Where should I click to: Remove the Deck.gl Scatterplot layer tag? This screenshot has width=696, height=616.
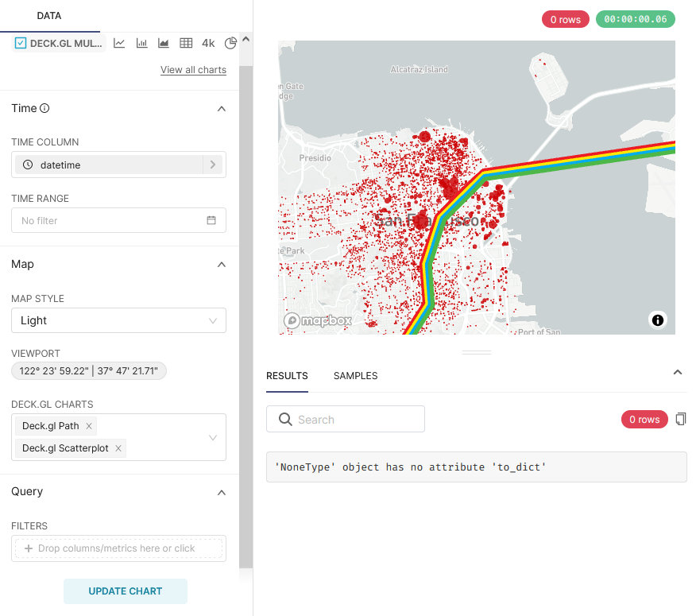click(x=118, y=448)
